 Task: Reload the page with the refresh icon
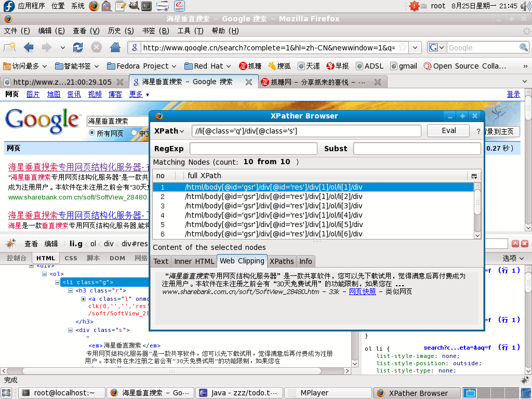tap(78, 47)
